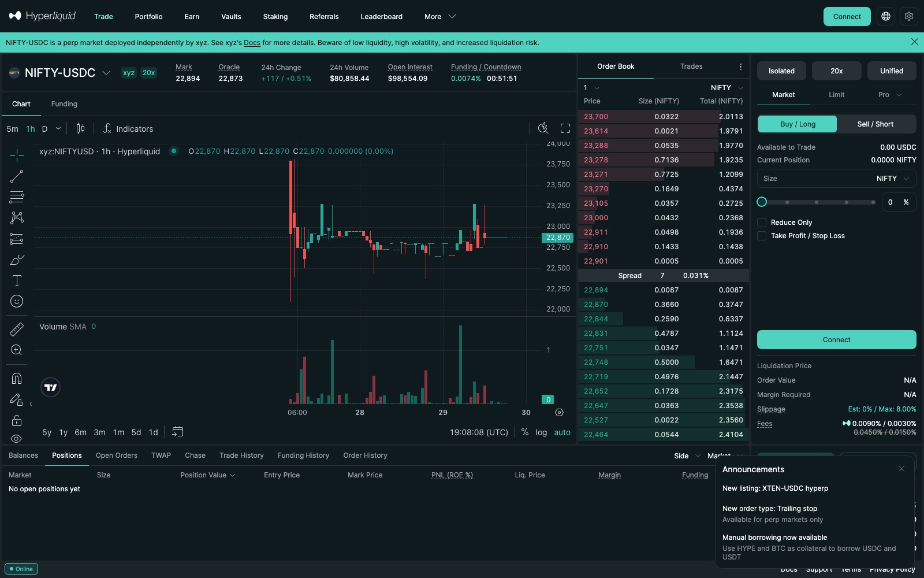Select the text annotation tool

click(x=17, y=280)
